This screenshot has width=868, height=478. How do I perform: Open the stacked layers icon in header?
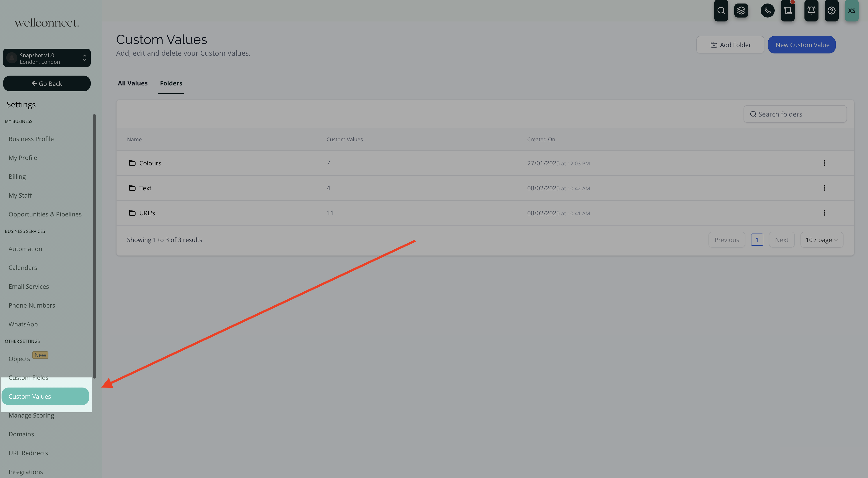coord(741,11)
